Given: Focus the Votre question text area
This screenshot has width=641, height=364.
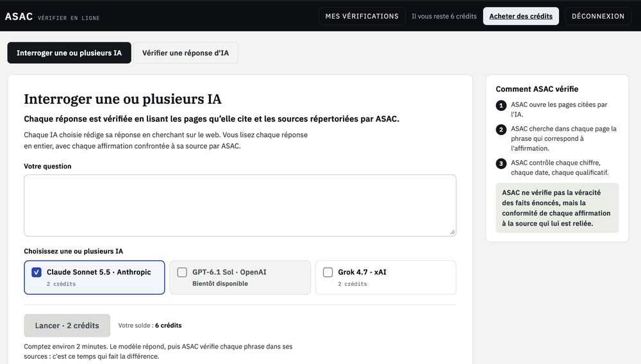Looking at the screenshot, I should [240, 206].
